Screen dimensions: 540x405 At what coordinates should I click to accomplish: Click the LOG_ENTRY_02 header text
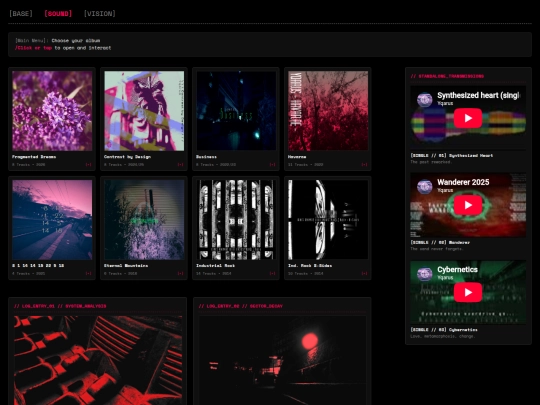240,306
